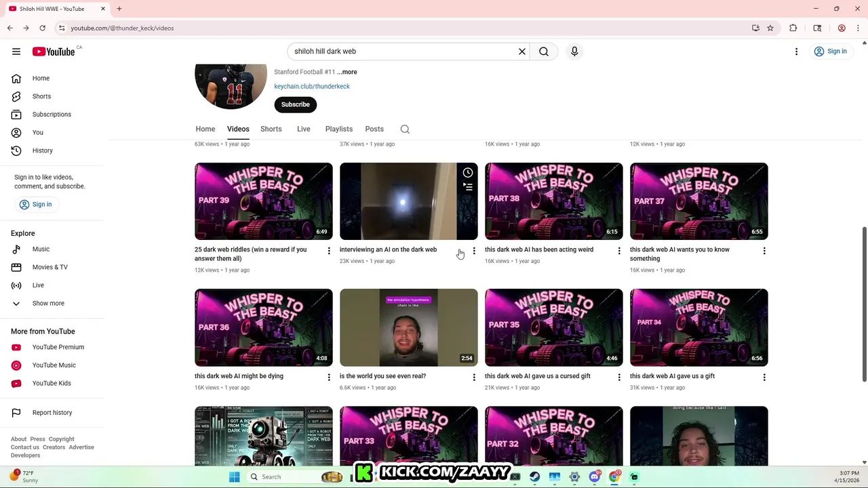Open Movies & TV under Explore
This screenshot has width=868, height=488.
[50, 267]
